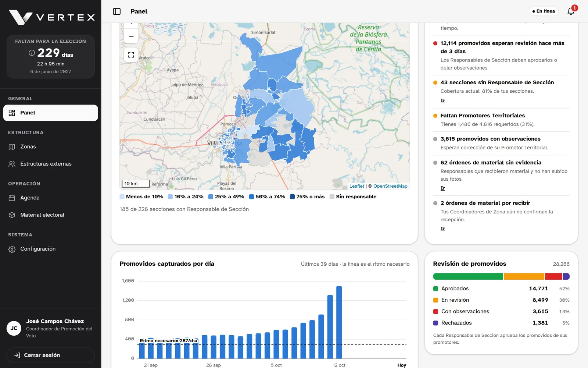
Task: Click '3,615 promovidos con observaciones' alert
Action: tap(501, 143)
